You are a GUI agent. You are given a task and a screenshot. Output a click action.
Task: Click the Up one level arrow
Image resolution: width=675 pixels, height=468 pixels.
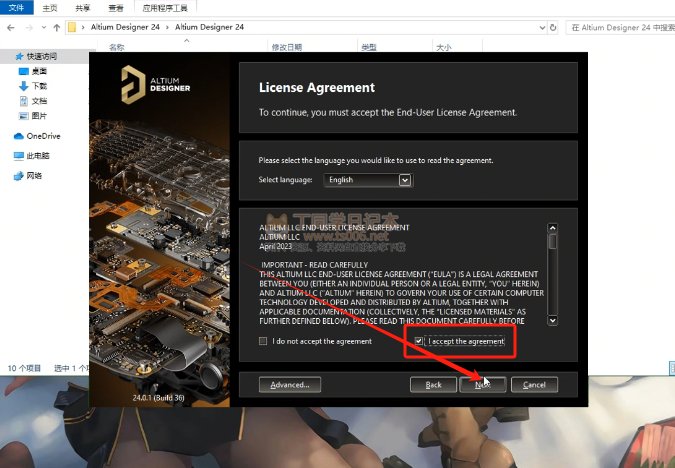56,28
